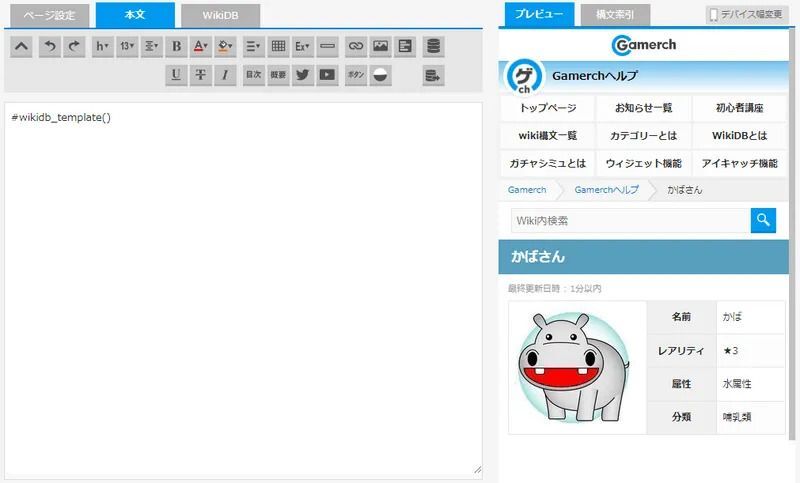Switch to the WikiDB tab
The image size is (800, 483).
221,15
